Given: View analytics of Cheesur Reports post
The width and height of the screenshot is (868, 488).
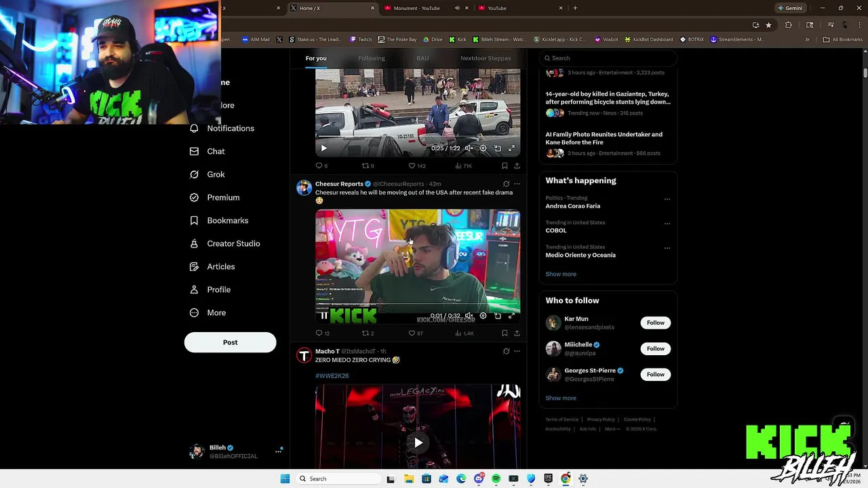Looking at the screenshot, I should (x=464, y=333).
